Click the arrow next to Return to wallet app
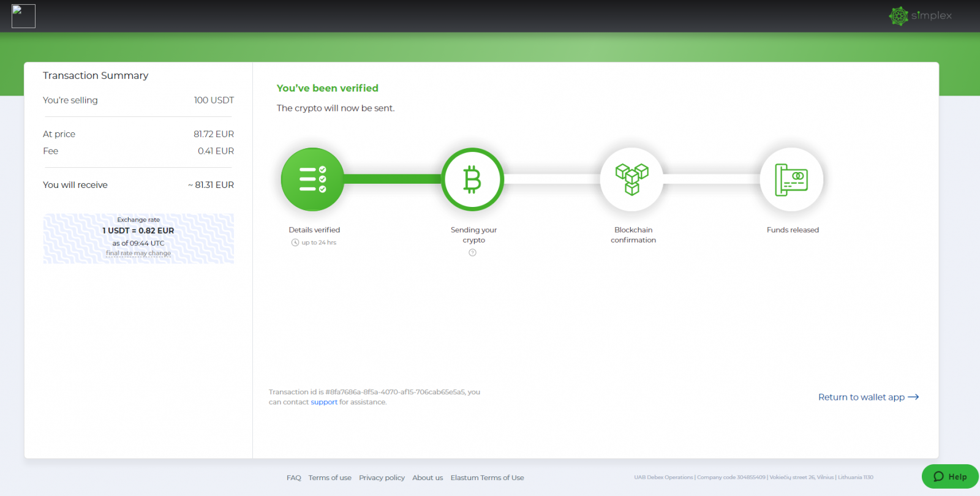Image resolution: width=980 pixels, height=496 pixels. 913,397
